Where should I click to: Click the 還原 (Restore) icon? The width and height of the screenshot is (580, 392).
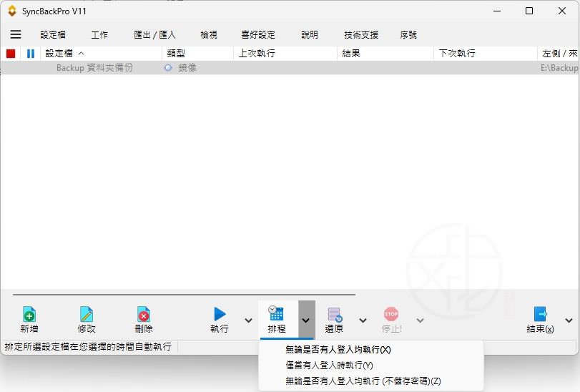tap(334, 315)
